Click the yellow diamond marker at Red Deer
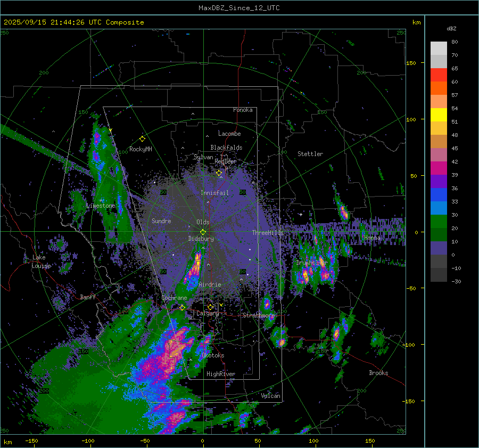Screen dimensions: 479x448 [219, 173]
